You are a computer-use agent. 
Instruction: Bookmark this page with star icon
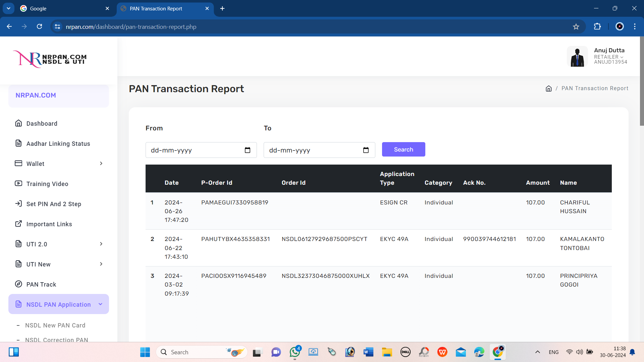point(576,27)
